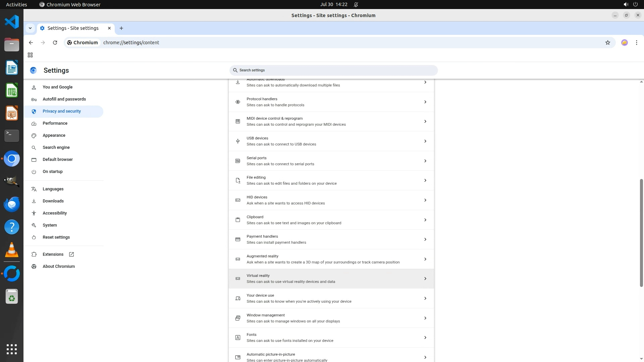Bookmark this page with star icon
This screenshot has width=644, height=362.
click(x=607, y=43)
